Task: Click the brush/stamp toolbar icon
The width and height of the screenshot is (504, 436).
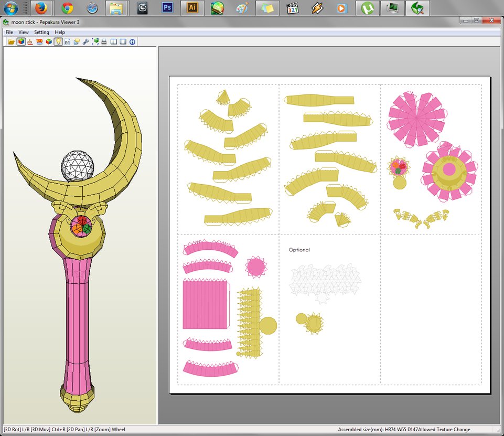Action: [x=30, y=42]
